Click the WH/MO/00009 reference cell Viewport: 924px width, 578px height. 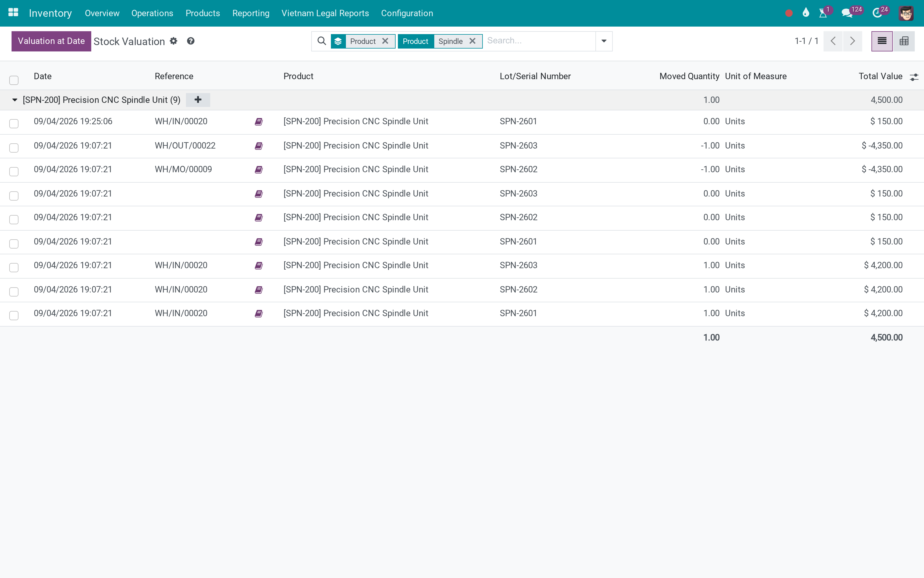(183, 169)
